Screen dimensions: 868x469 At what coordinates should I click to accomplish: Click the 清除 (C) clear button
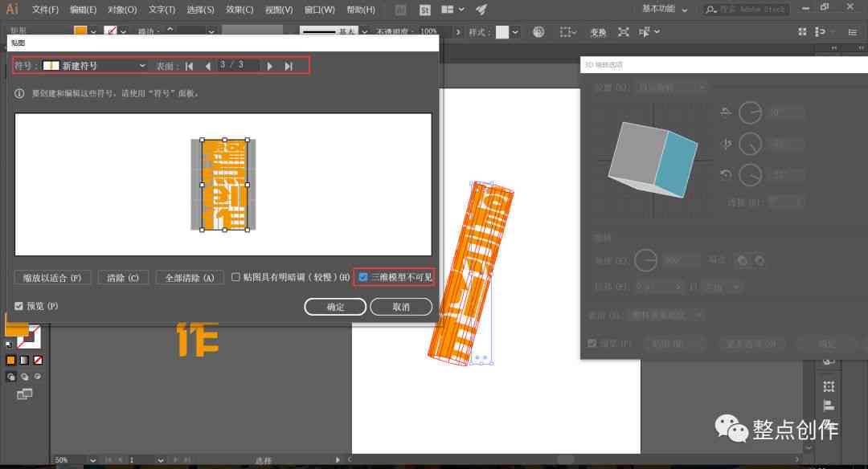pyautogui.click(x=123, y=278)
